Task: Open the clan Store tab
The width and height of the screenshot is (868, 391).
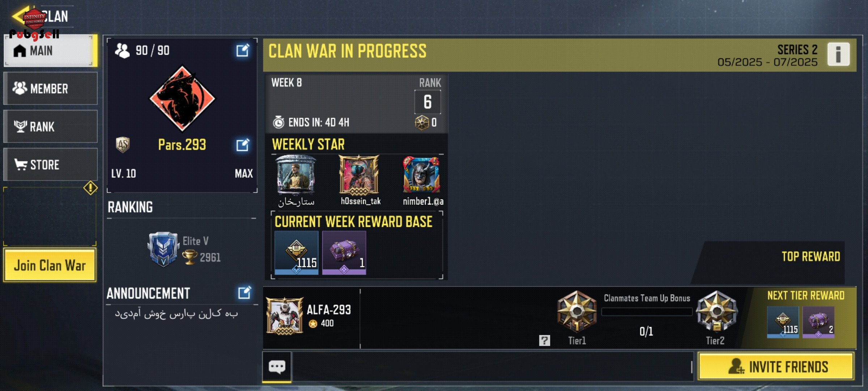Action: click(x=50, y=165)
